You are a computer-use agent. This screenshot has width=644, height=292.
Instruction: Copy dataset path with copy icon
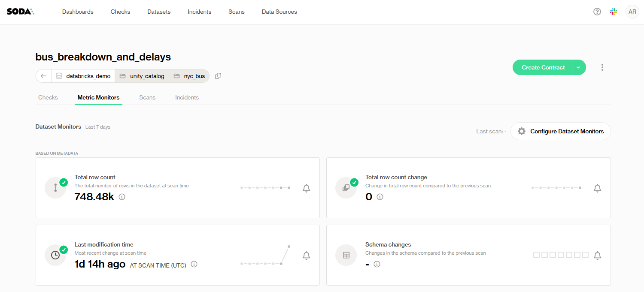pyautogui.click(x=218, y=76)
